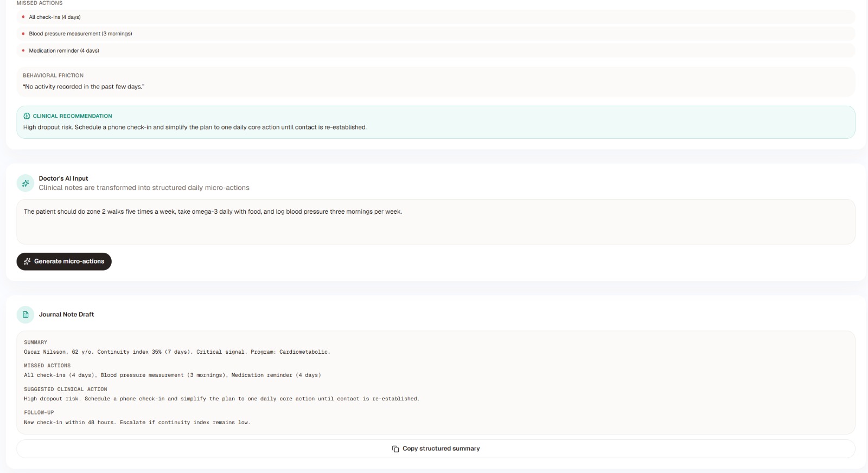Generate micro-actions from the clinical note
The image size is (868, 473).
tap(64, 261)
